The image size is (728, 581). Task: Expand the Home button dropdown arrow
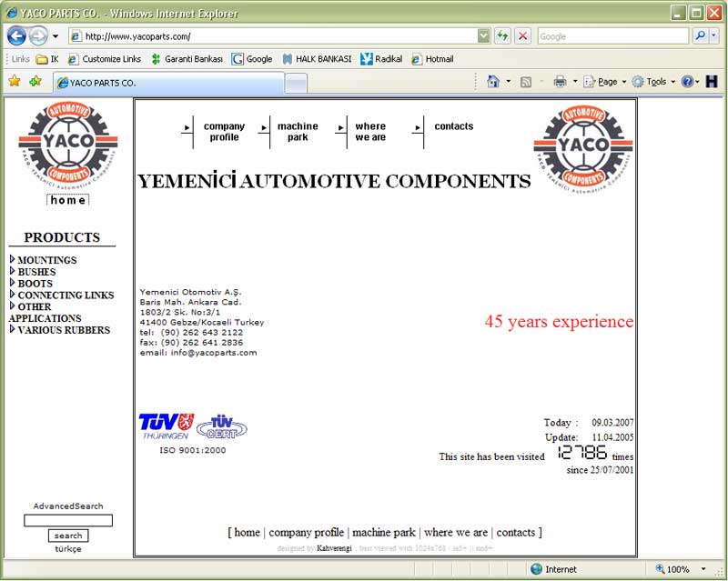point(509,82)
